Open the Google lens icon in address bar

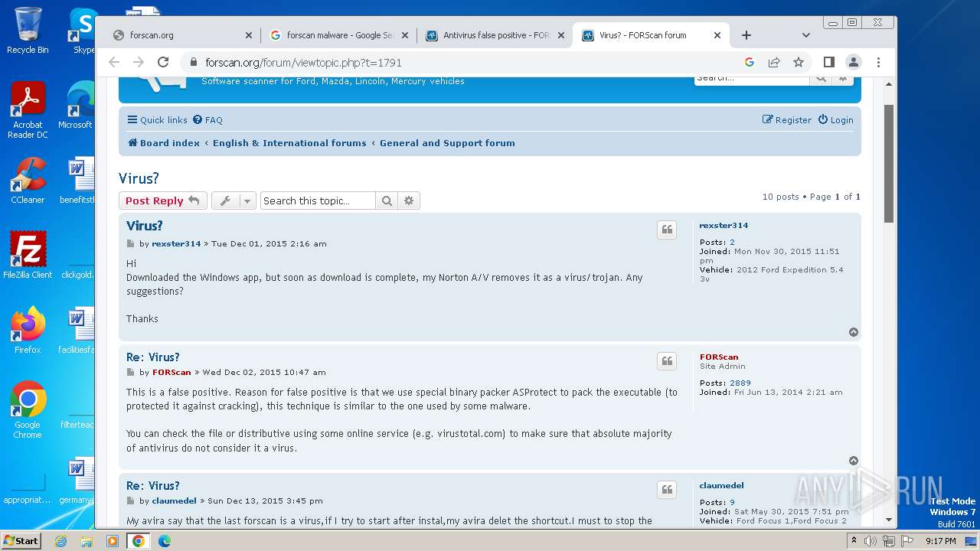coord(750,63)
